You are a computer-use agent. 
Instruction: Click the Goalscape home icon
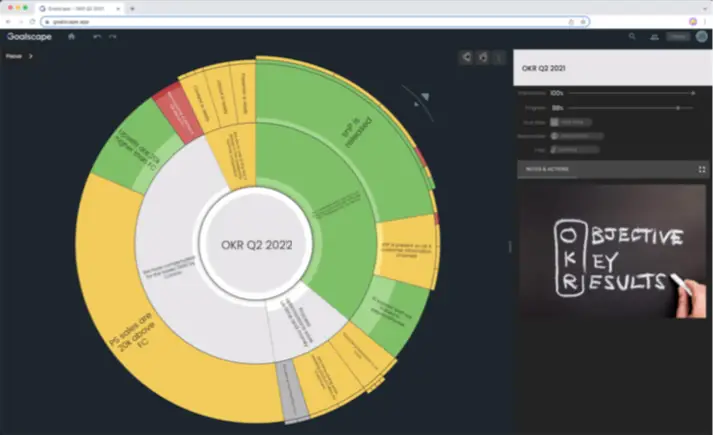click(71, 37)
